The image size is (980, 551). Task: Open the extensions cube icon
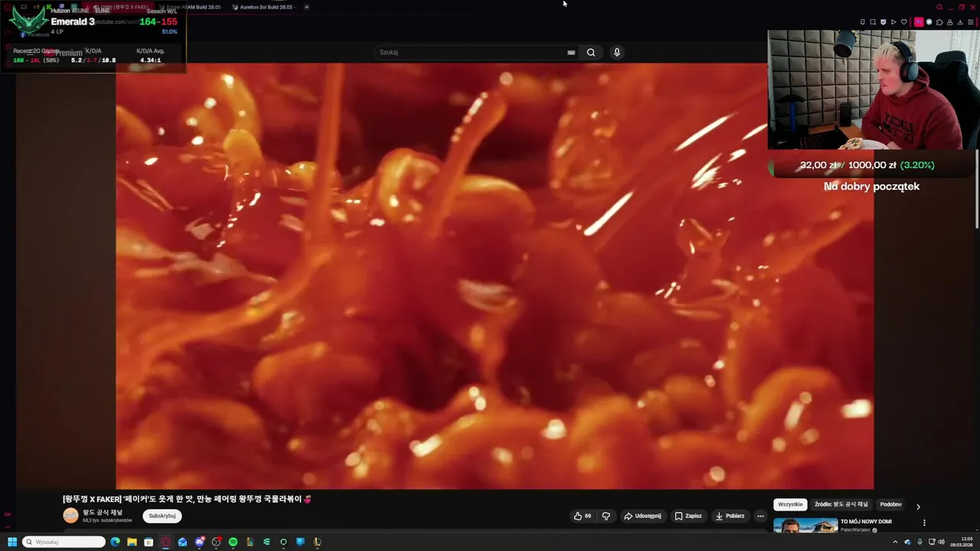click(939, 22)
